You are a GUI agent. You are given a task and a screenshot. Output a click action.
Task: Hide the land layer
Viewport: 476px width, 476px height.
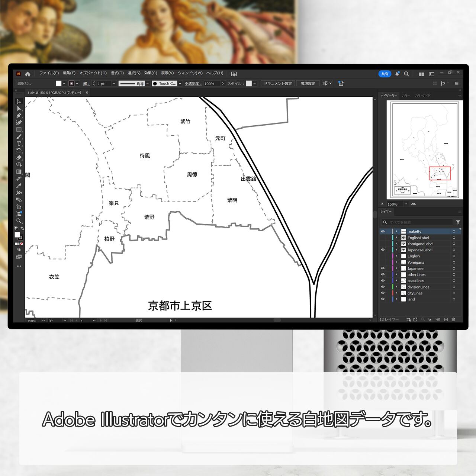pyautogui.click(x=383, y=299)
